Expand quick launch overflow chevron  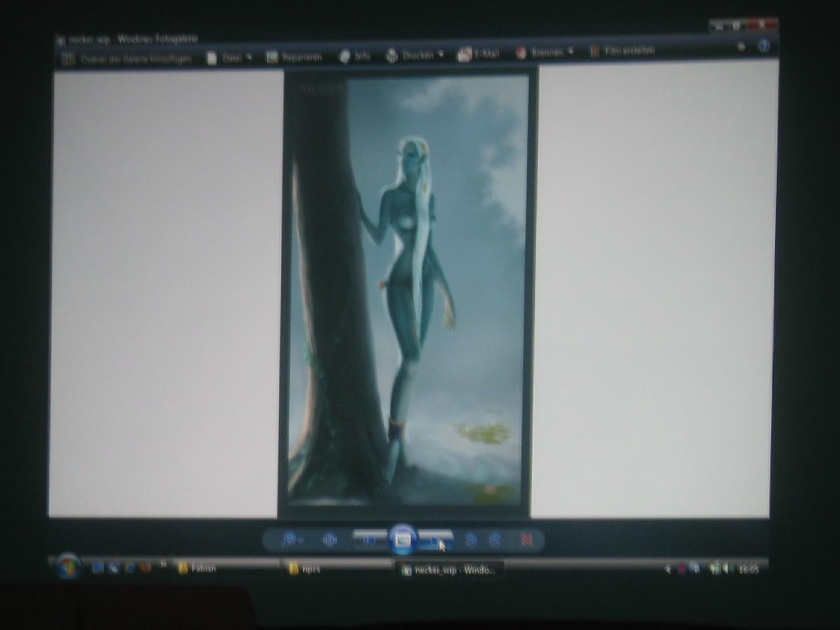click(x=163, y=564)
